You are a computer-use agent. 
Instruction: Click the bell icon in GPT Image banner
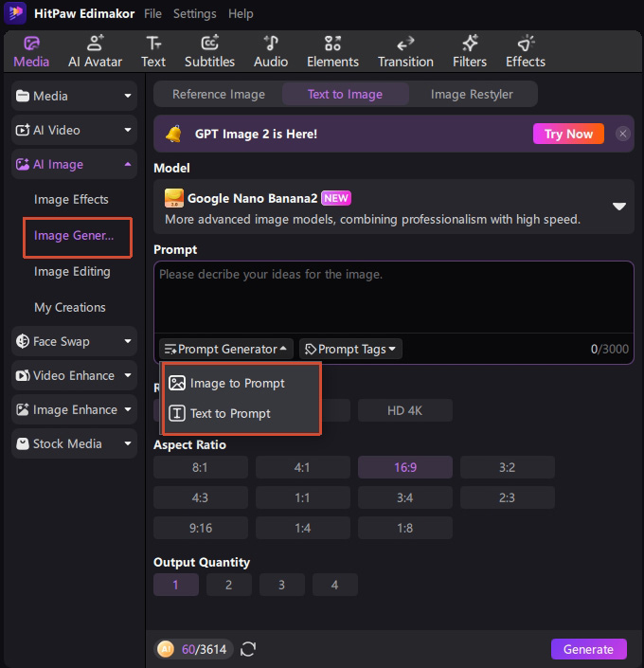(x=173, y=134)
